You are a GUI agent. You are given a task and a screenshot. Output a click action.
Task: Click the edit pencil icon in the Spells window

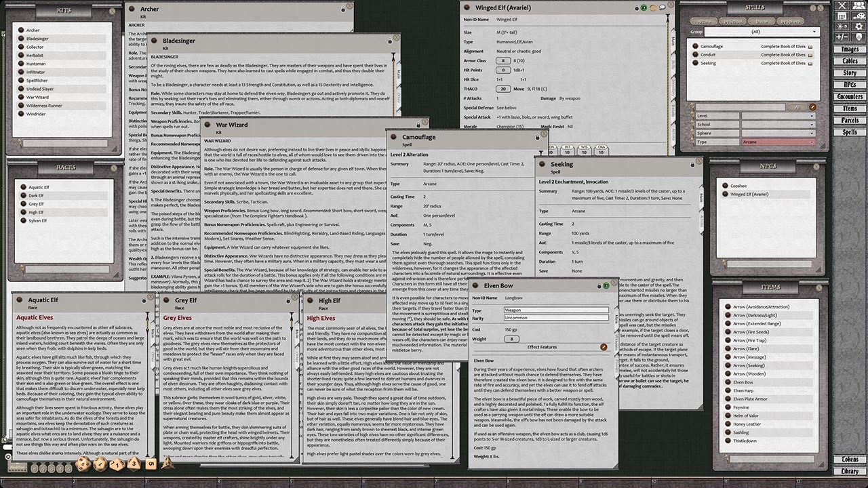coord(812,106)
